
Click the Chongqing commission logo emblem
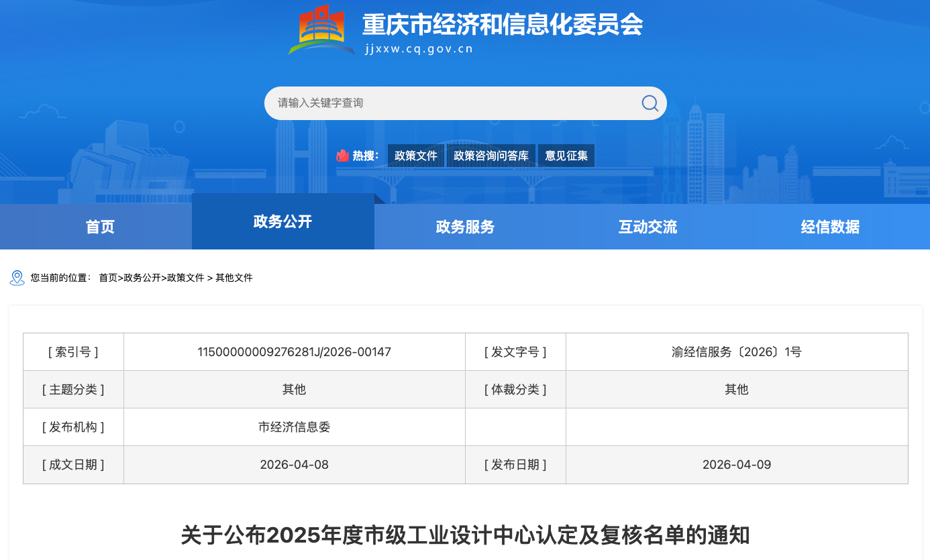322,30
